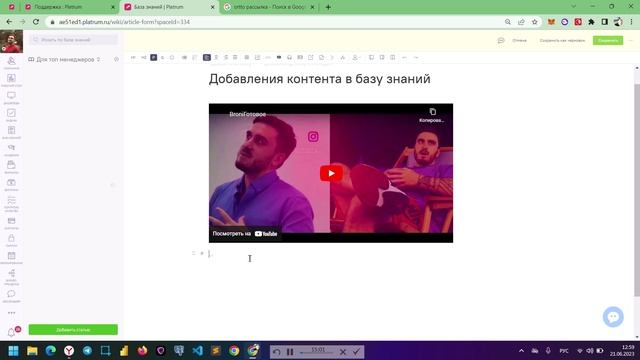Select the H1 heading toolbar button
Viewport: 640px width, 360px height.
(133, 58)
